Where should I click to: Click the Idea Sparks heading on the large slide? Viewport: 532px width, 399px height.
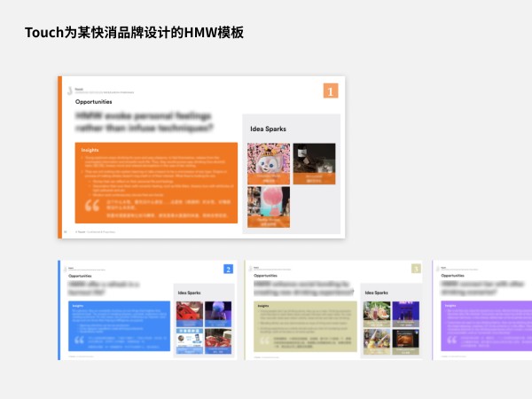pos(268,129)
